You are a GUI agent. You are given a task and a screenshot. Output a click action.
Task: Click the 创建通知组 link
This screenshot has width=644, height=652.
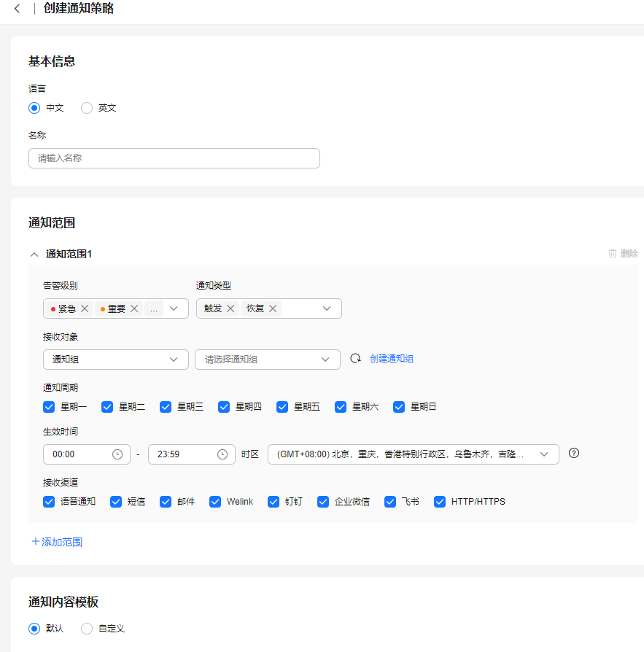point(392,359)
